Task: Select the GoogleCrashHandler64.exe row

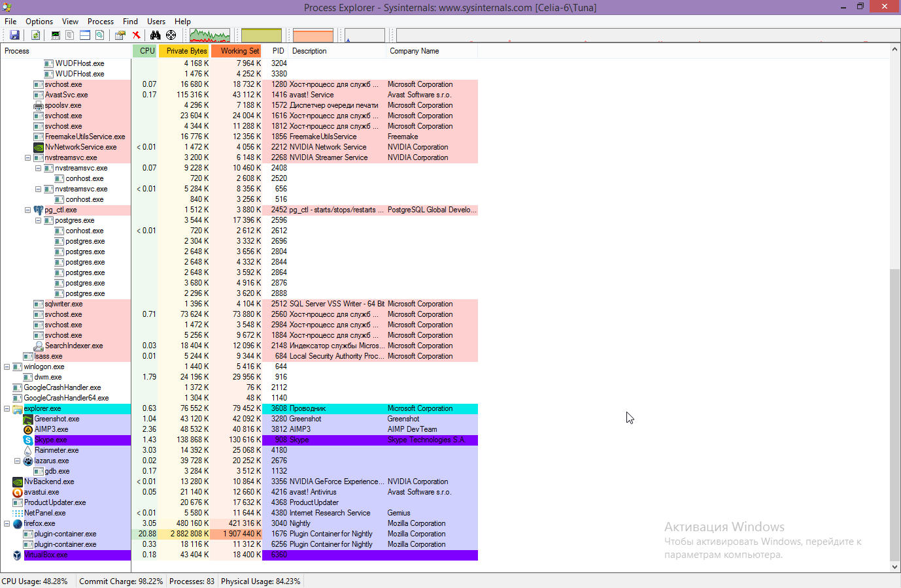Action: (239, 398)
